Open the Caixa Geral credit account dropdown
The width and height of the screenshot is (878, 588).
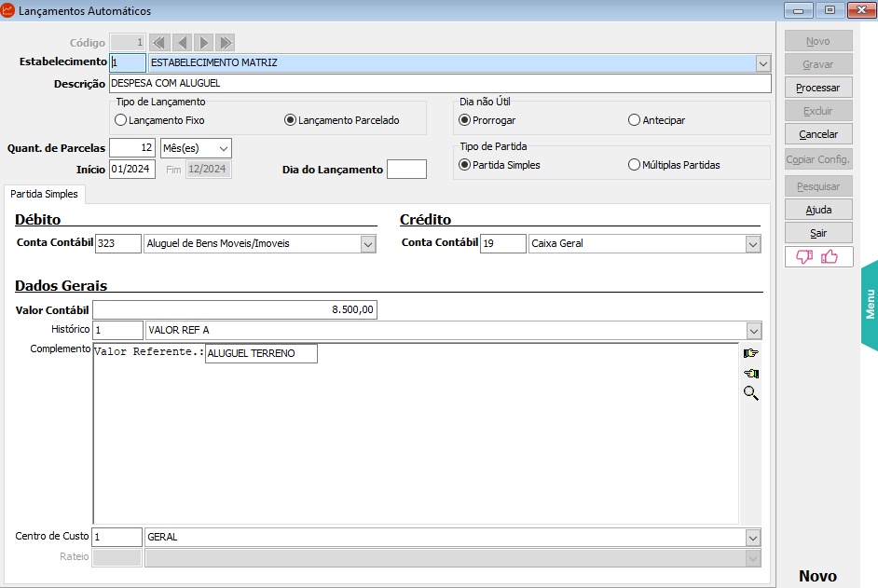coord(752,244)
